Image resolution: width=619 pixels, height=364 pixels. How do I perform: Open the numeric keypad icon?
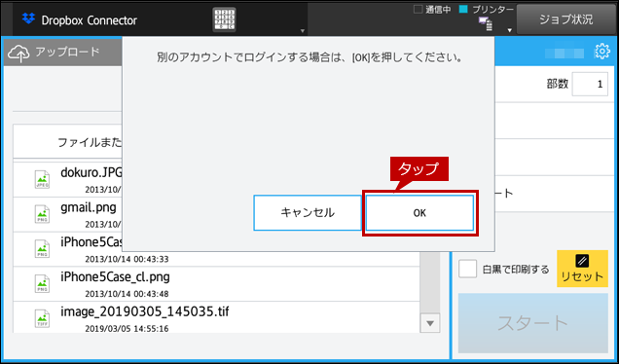coord(224,19)
